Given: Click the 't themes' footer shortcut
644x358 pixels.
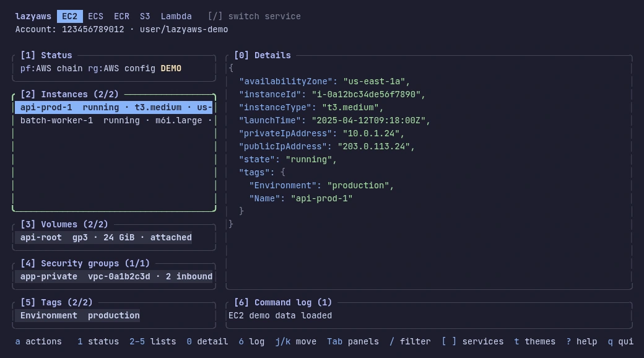Looking at the screenshot, I should (x=535, y=342).
